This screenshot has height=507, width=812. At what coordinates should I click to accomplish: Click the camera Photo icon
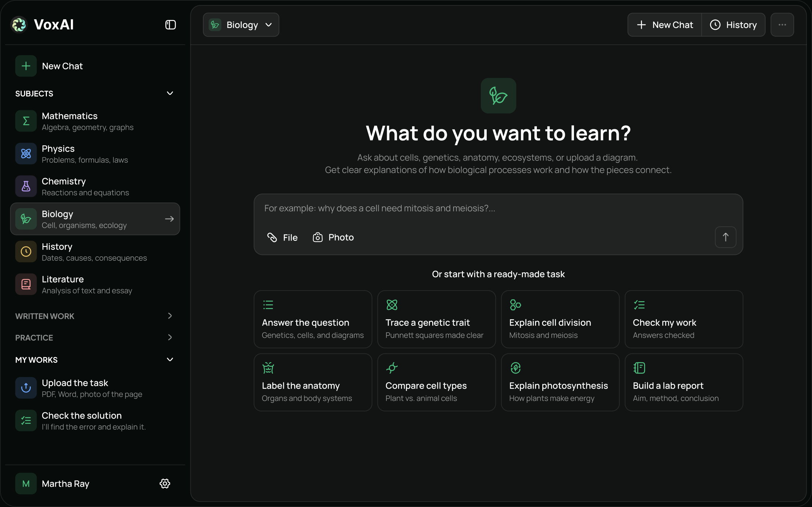pyautogui.click(x=318, y=237)
